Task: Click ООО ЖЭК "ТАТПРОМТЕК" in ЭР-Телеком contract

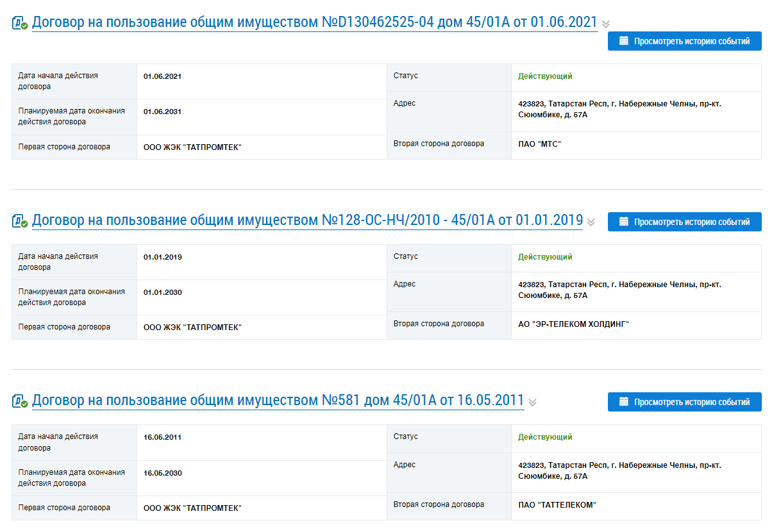Action: (x=192, y=328)
